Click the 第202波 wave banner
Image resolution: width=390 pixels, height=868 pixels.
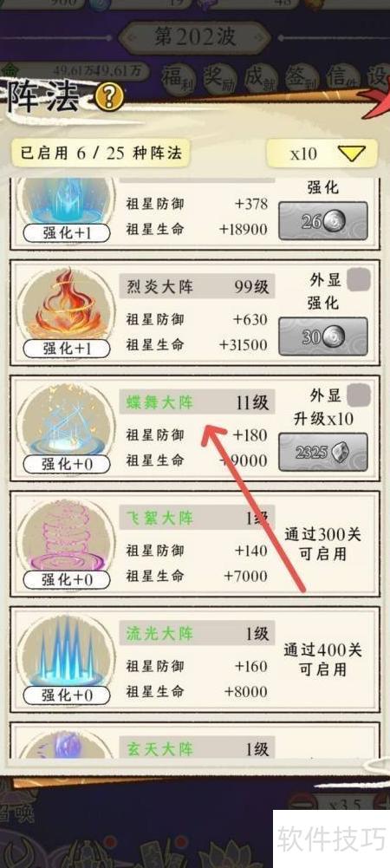[195, 37]
